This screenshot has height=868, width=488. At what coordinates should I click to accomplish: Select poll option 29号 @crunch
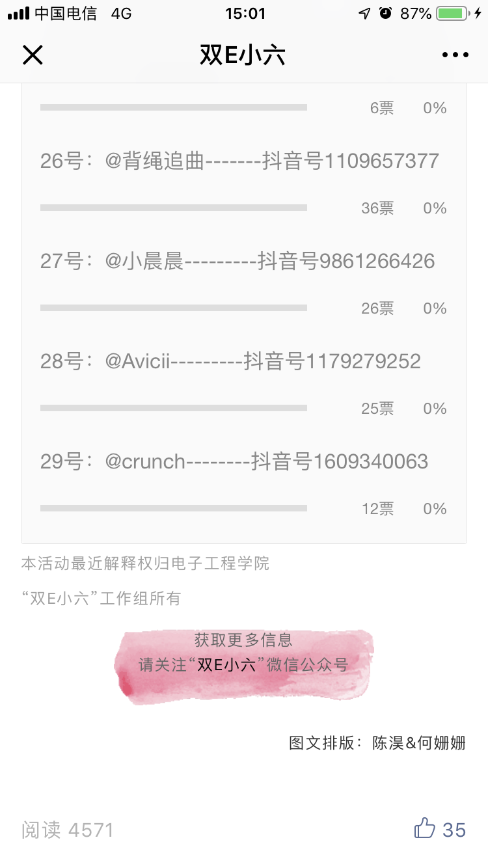click(x=234, y=461)
